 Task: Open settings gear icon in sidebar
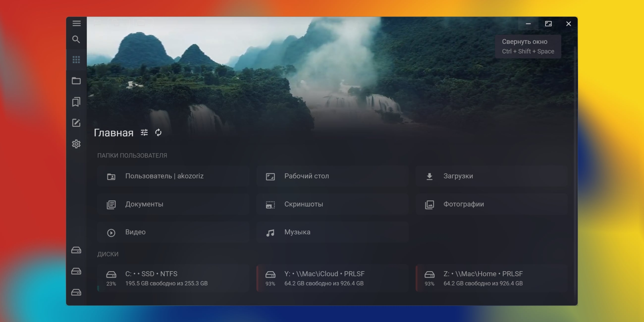click(x=76, y=144)
